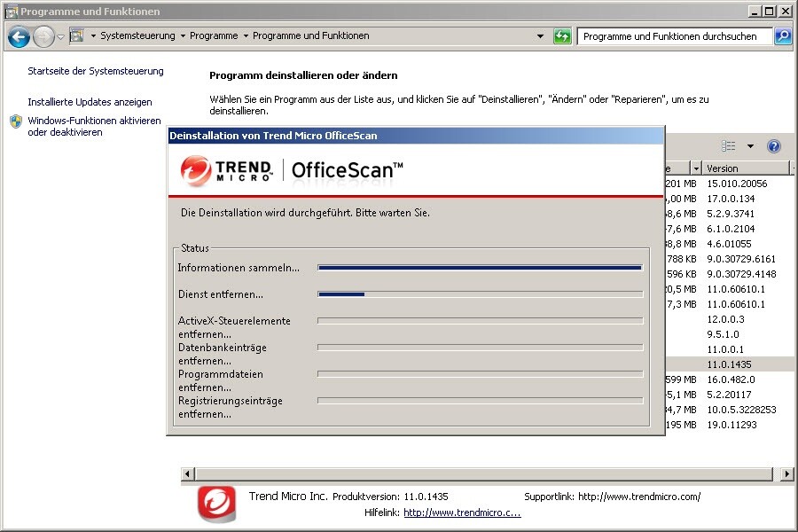798x532 pixels.
Task: Open the address bar history dropdown
Action: 540,36
